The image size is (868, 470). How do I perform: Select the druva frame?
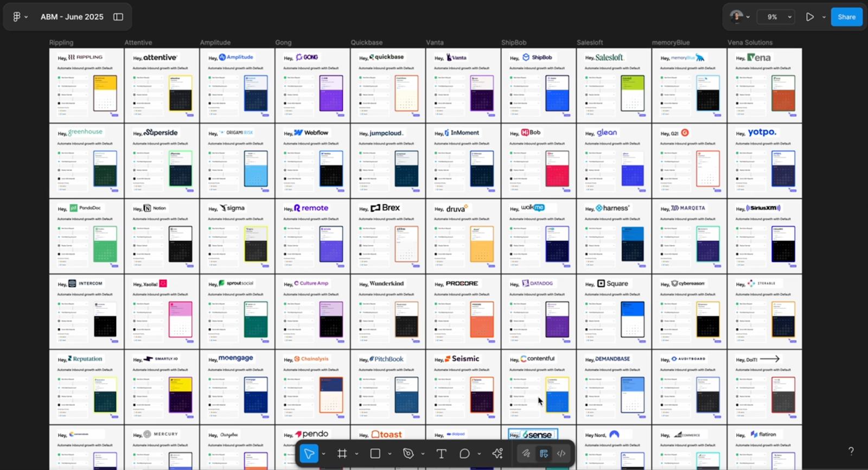463,236
